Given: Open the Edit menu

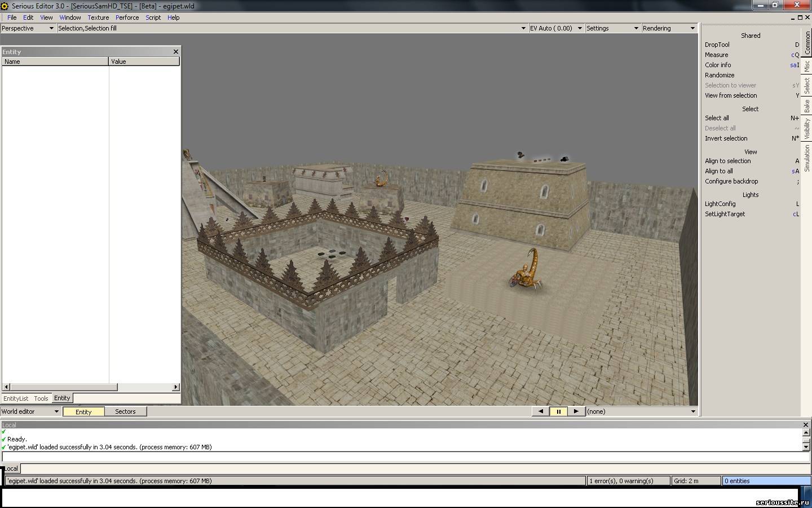Looking at the screenshot, I should coord(28,17).
